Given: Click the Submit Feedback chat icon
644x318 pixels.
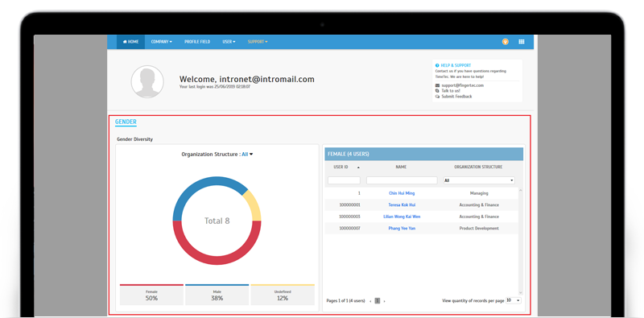Looking at the screenshot, I should click(x=437, y=97).
